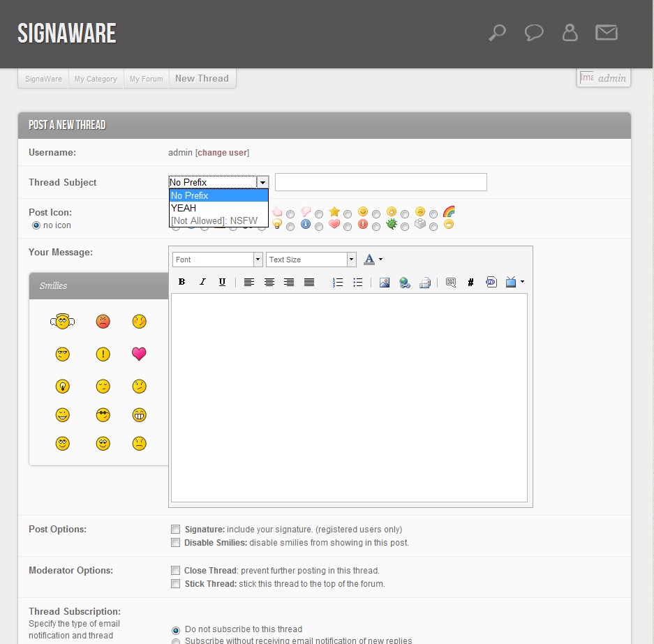Insert an email link icon
The height and width of the screenshot is (644, 654).
coord(424,283)
